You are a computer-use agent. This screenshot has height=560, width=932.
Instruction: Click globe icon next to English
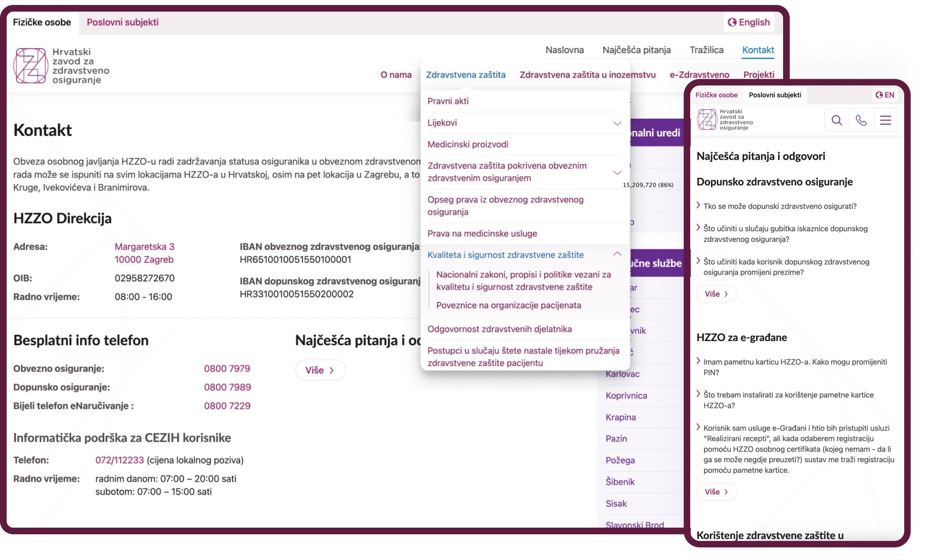tap(732, 22)
